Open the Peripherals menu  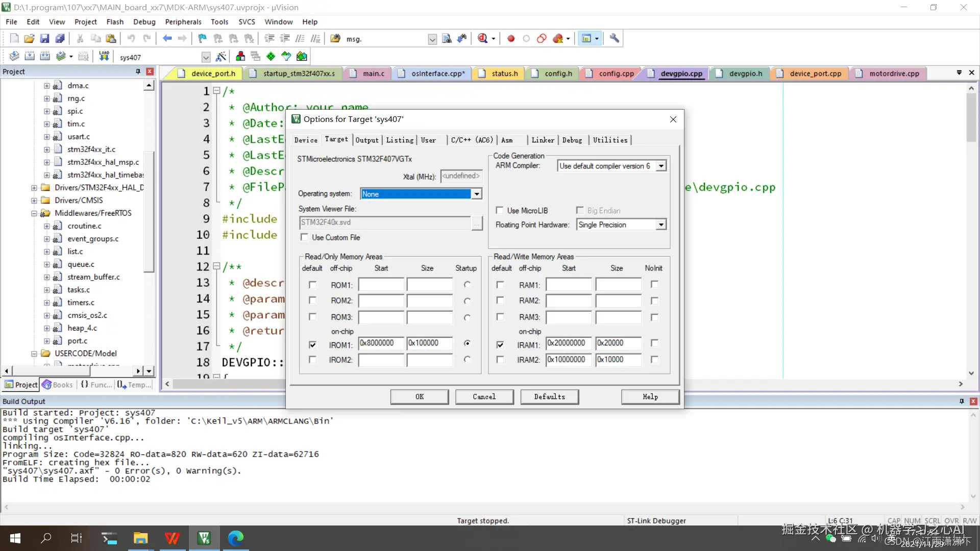pos(183,22)
